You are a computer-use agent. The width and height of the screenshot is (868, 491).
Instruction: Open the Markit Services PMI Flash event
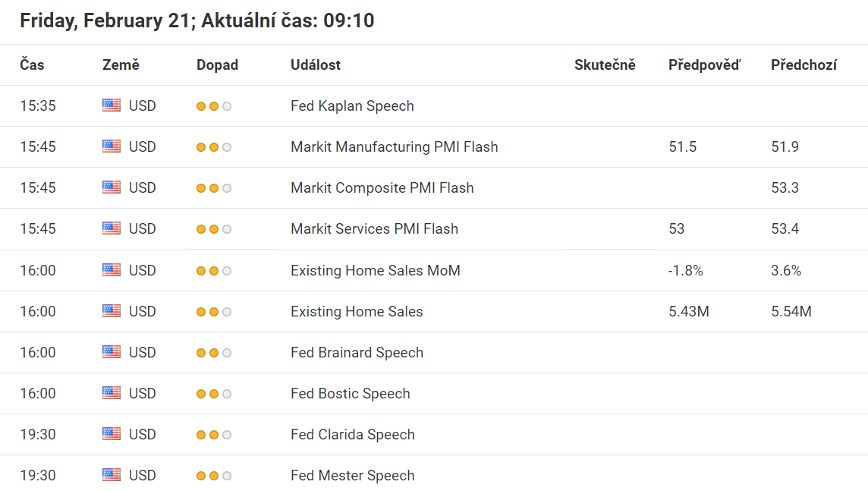click(x=374, y=228)
